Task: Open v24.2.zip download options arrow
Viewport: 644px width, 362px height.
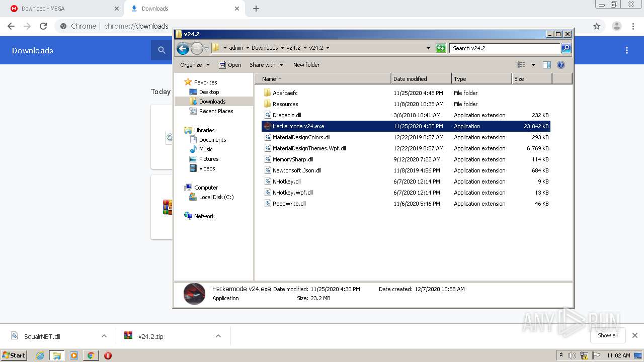Action: coord(218,336)
